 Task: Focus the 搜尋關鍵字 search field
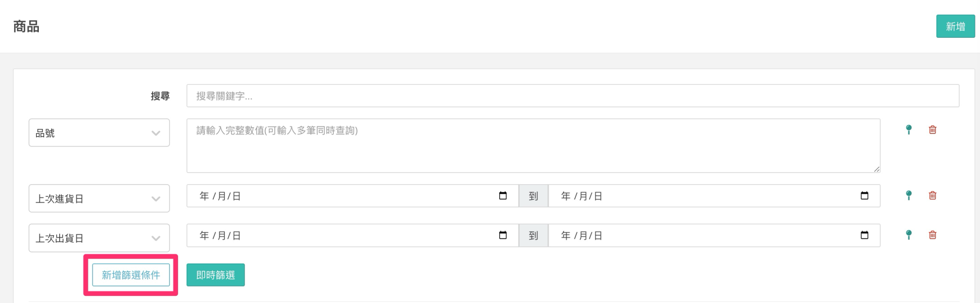tap(572, 96)
